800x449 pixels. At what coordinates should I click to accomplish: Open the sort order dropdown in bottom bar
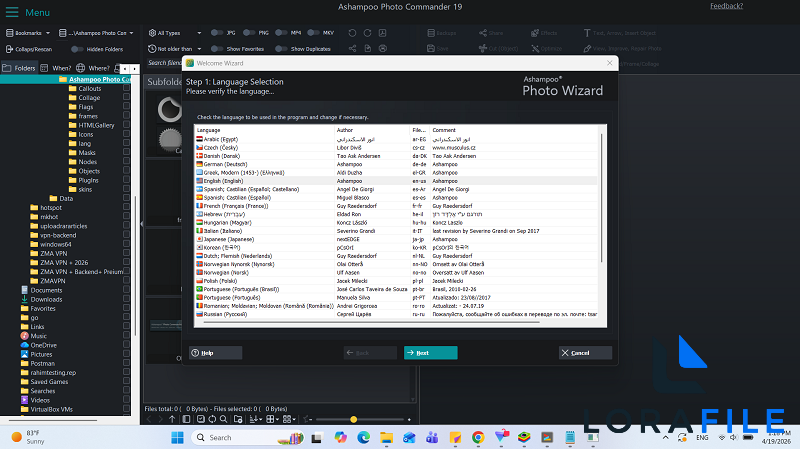255,419
